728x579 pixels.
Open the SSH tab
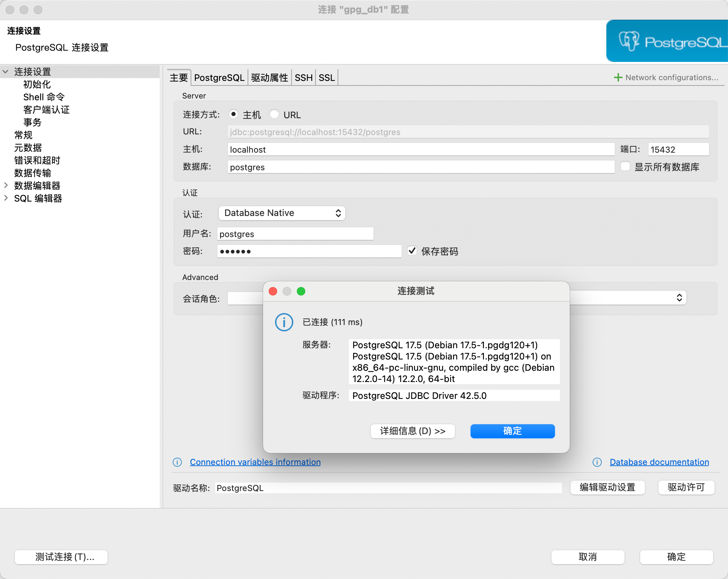point(304,77)
